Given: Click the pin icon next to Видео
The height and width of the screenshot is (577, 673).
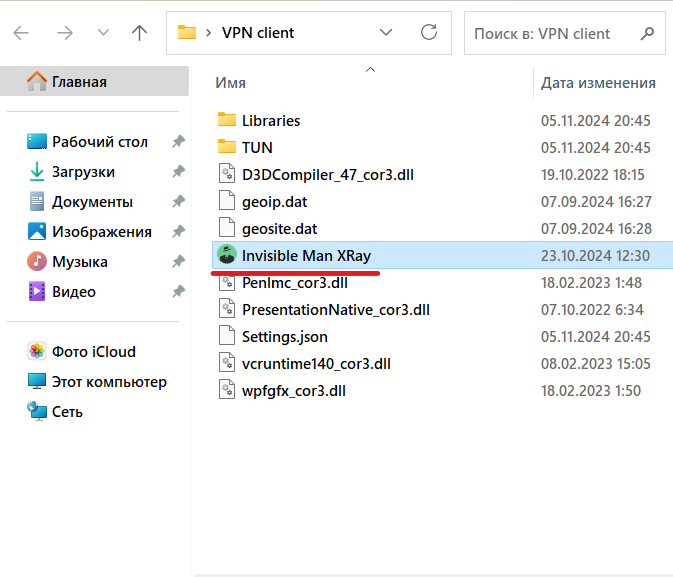Looking at the screenshot, I should point(179,292).
